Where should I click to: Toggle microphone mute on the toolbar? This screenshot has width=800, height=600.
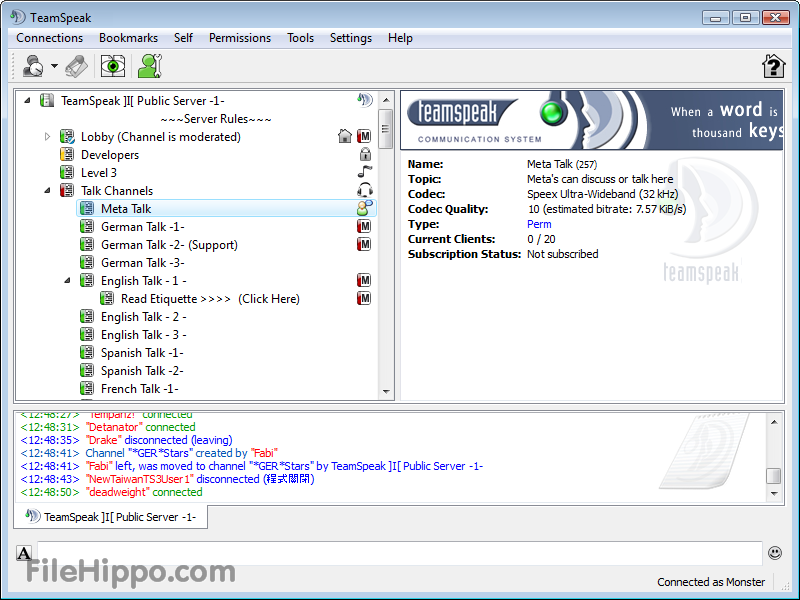pyautogui.click(x=75, y=66)
